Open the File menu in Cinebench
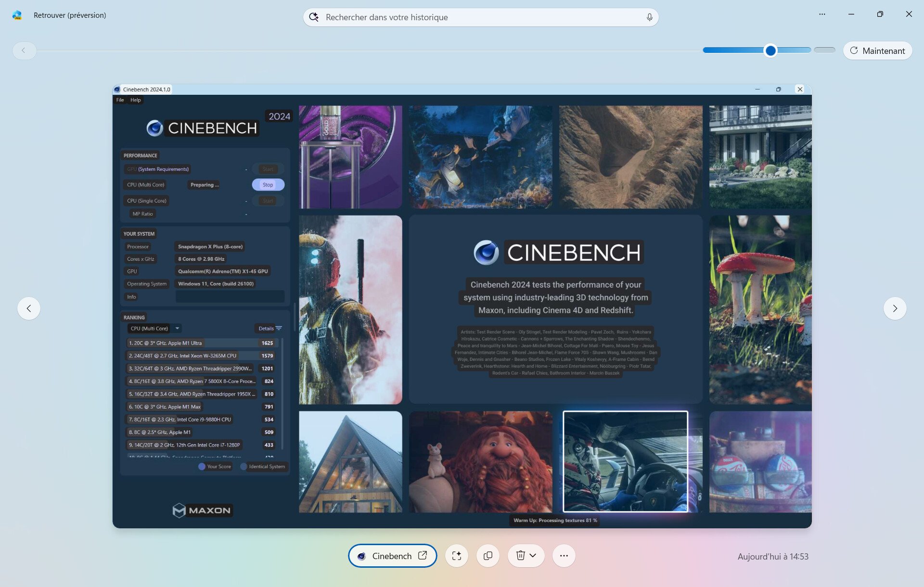This screenshot has height=587, width=924. point(120,100)
